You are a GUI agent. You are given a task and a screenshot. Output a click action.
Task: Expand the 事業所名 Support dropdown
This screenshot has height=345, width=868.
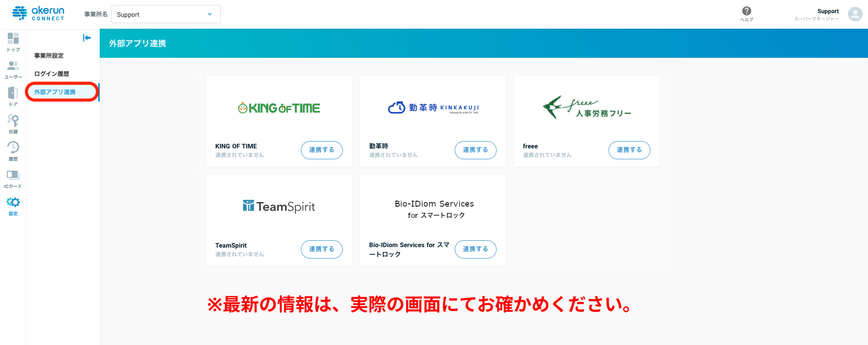pos(166,14)
